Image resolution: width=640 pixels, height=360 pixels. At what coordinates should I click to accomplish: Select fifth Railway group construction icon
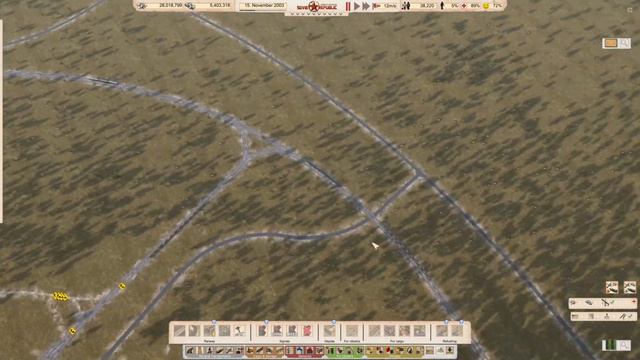240,331
